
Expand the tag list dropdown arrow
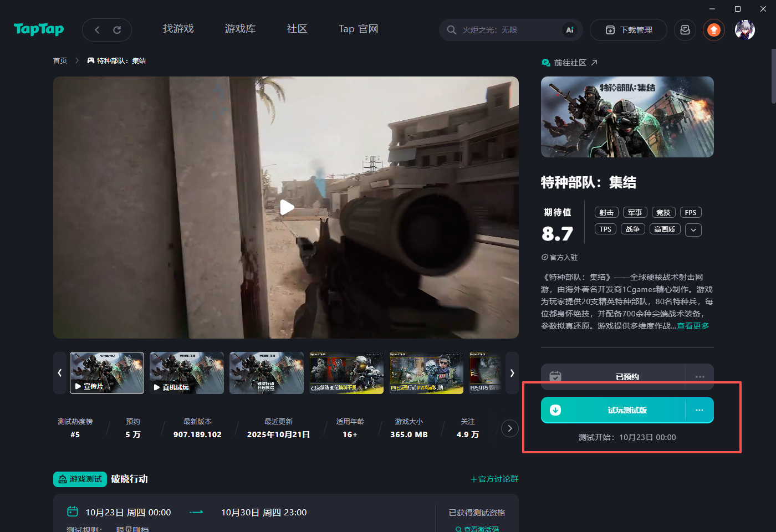click(x=693, y=229)
